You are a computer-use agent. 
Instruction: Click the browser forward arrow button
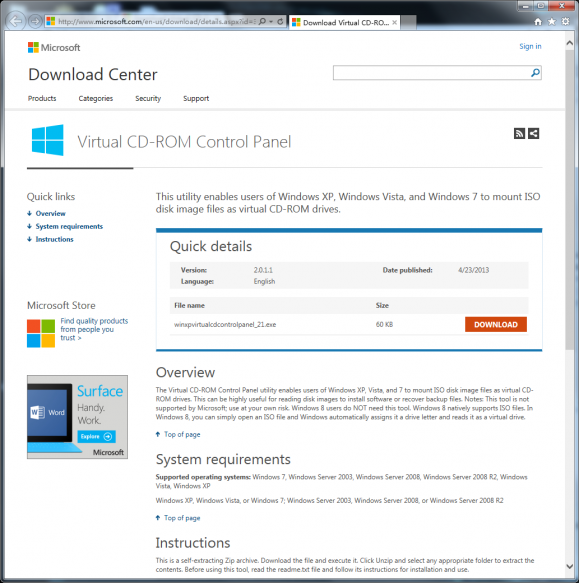35,22
